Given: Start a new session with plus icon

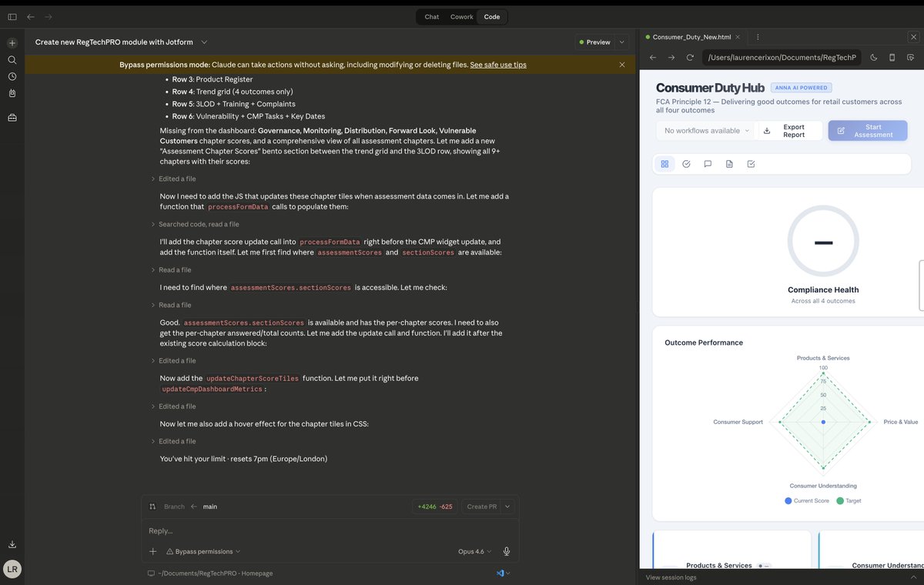Looking at the screenshot, I should [12, 43].
